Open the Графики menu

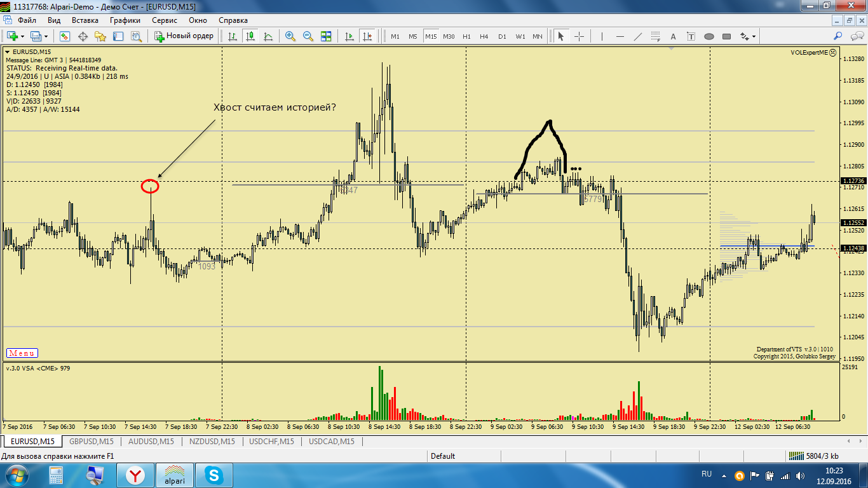click(x=125, y=20)
